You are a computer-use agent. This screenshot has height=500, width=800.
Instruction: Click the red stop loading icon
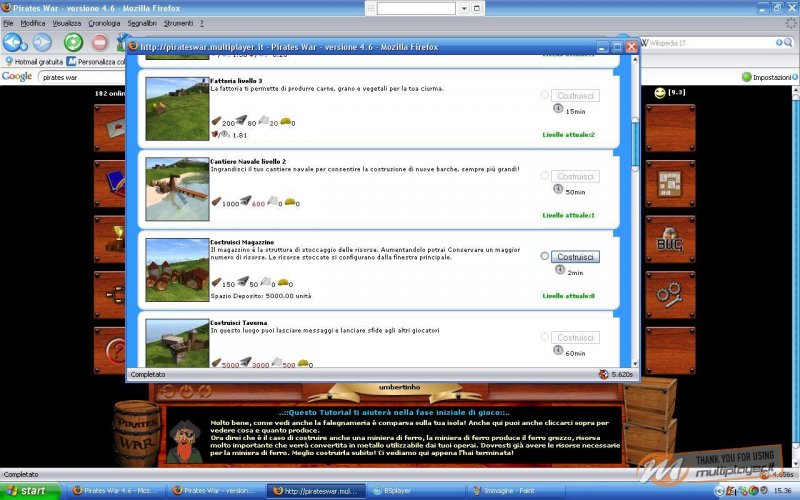pos(100,42)
